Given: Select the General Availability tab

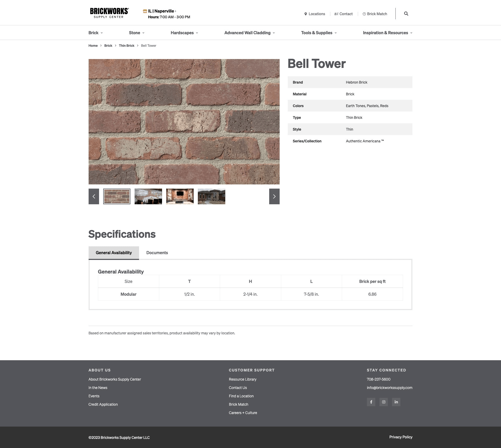Looking at the screenshot, I should (x=114, y=253).
